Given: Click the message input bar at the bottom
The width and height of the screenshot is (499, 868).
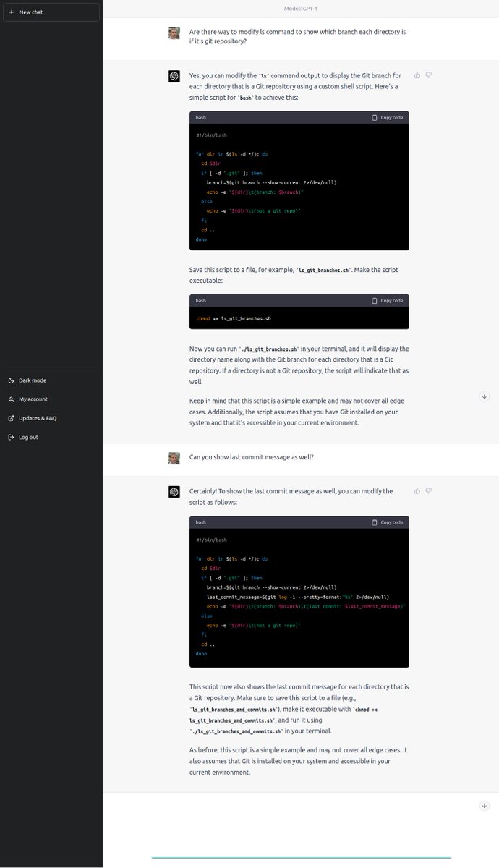Looking at the screenshot, I should click(x=301, y=859).
